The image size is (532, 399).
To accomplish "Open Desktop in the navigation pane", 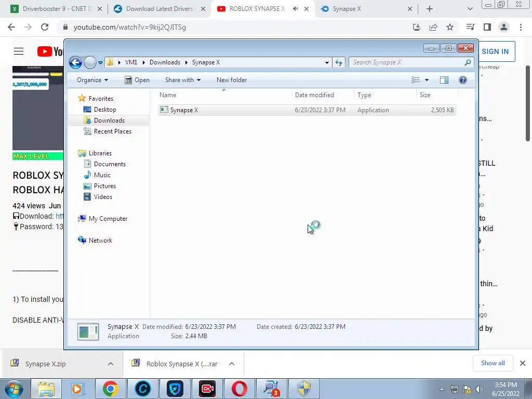I will pyautogui.click(x=105, y=110).
